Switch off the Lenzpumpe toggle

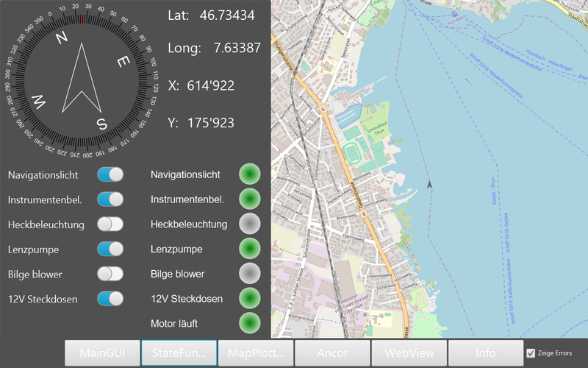click(x=110, y=249)
